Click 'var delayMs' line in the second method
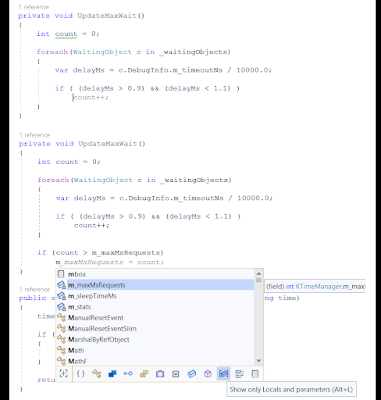This screenshot has width=381, height=400. [164, 198]
